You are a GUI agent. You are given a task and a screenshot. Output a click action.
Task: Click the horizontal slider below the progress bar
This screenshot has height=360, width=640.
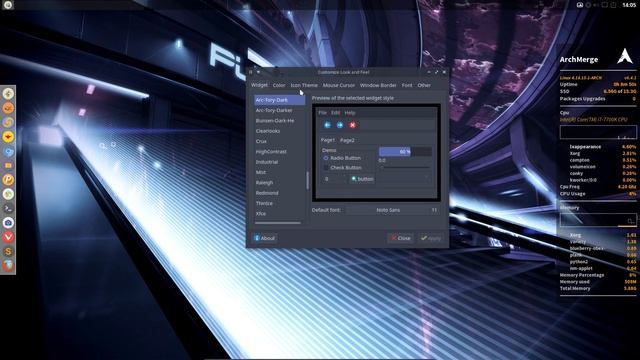tap(405, 167)
